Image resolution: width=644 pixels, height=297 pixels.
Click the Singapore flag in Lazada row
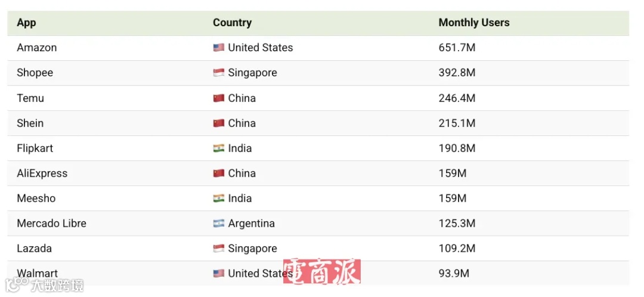pyautogui.click(x=218, y=249)
